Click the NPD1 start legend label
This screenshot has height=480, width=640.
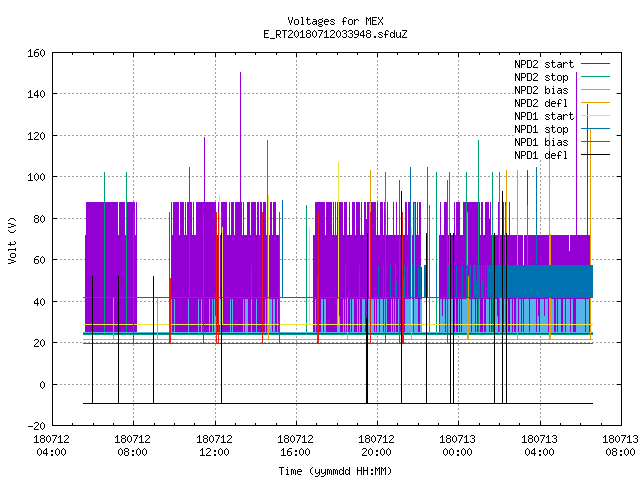(x=544, y=116)
